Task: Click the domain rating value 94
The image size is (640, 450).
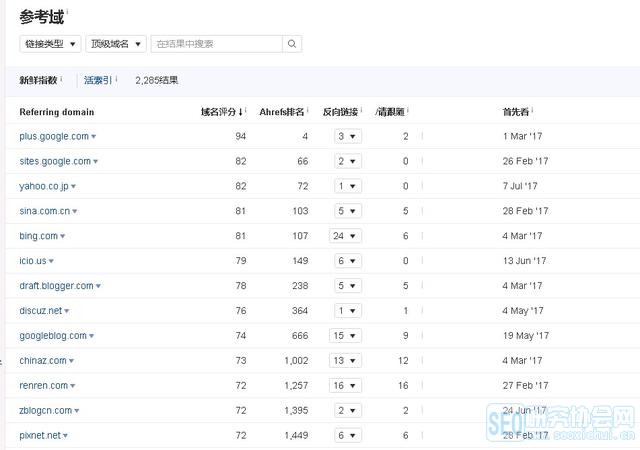Action: pyautogui.click(x=241, y=136)
